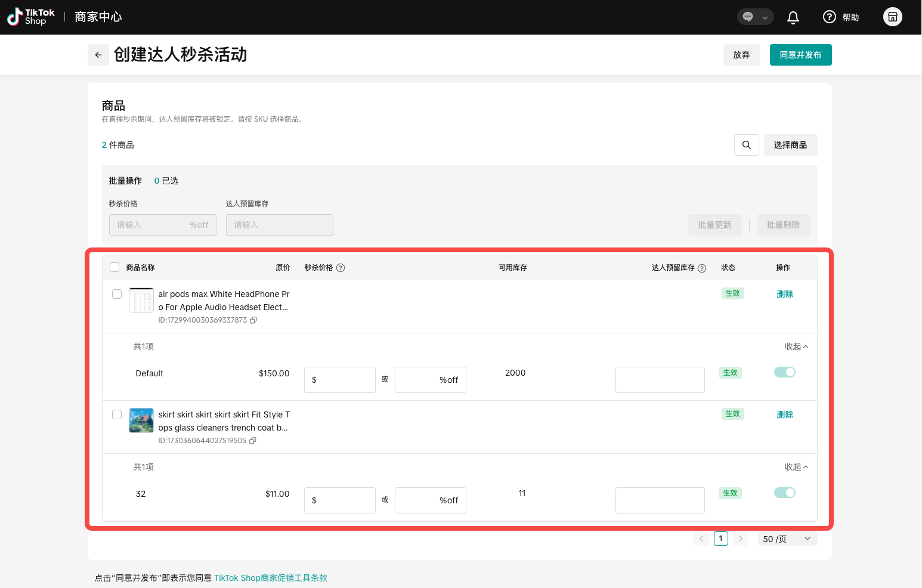
Task: Collapse the air pods SKU list via 收起
Action: (x=796, y=346)
